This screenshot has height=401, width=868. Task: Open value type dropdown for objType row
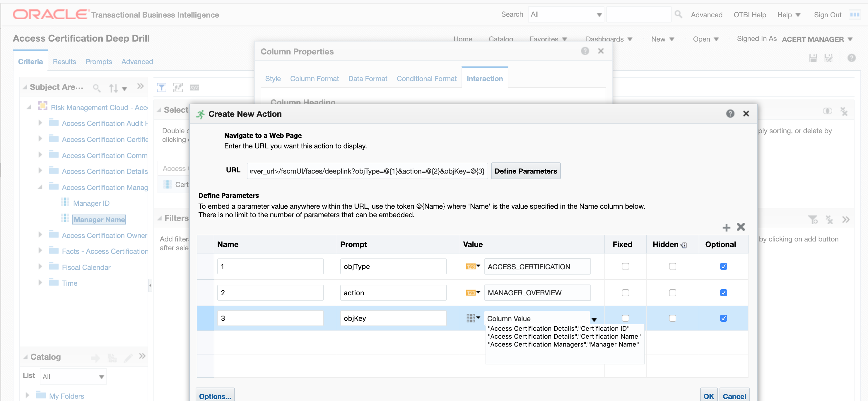click(x=473, y=266)
